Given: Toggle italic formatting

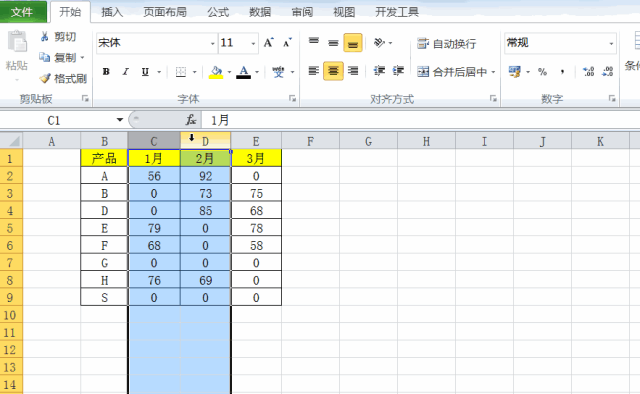Looking at the screenshot, I should pyautogui.click(x=126, y=72).
